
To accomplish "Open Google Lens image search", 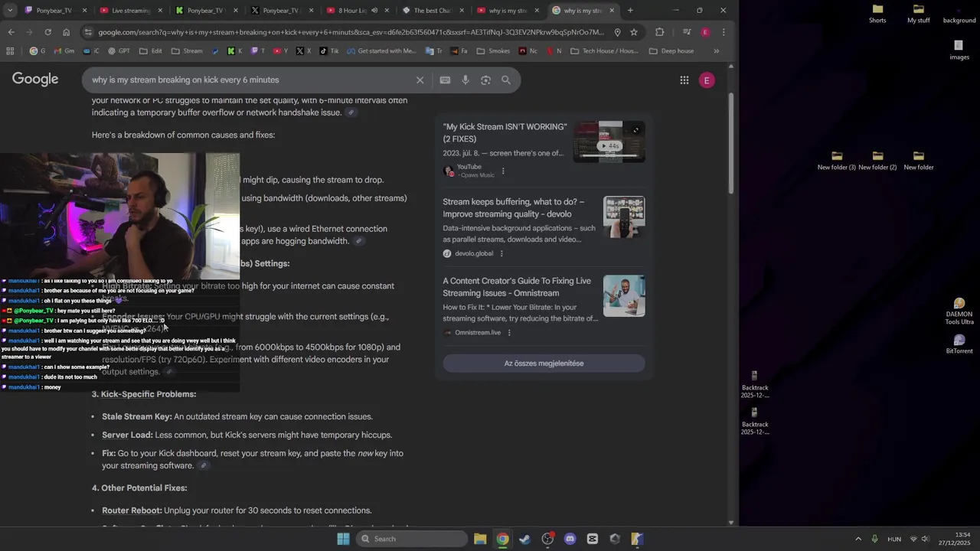I will click(485, 80).
